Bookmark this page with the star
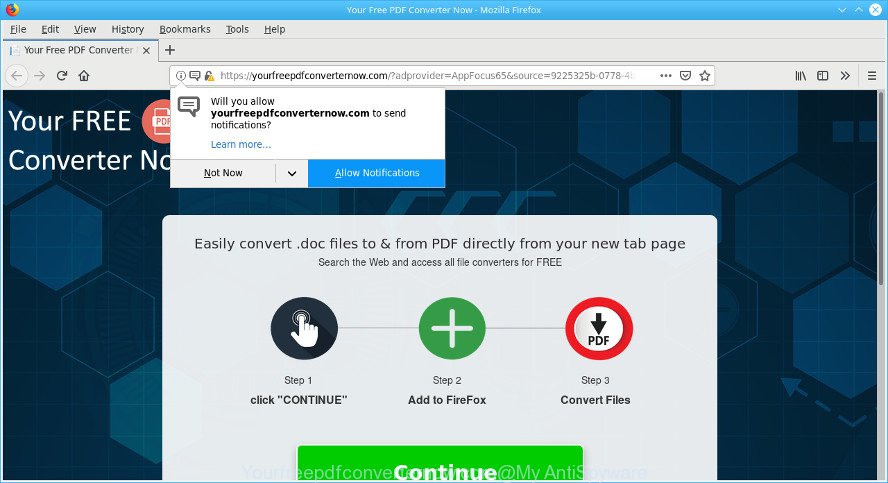The width and height of the screenshot is (888, 483). click(x=705, y=75)
